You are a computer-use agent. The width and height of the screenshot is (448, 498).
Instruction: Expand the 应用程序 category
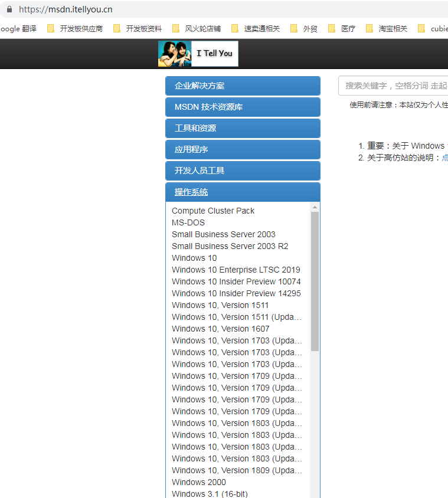(243, 150)
